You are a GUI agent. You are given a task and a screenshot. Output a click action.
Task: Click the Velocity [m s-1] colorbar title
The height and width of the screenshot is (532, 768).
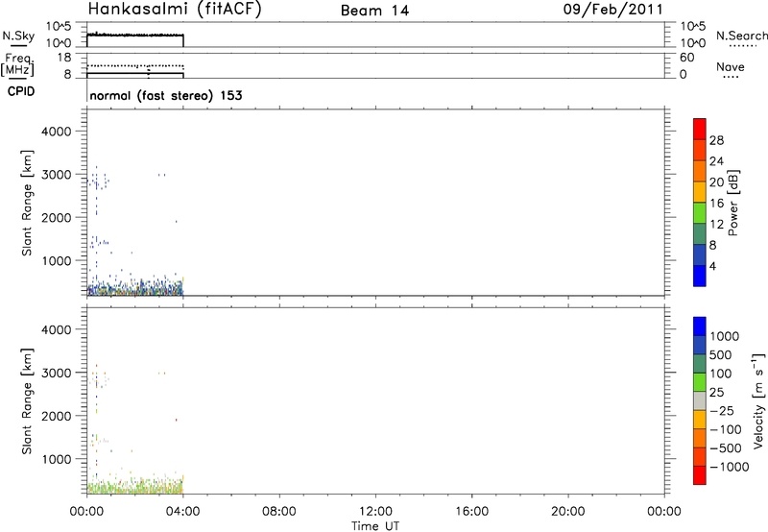758,400
